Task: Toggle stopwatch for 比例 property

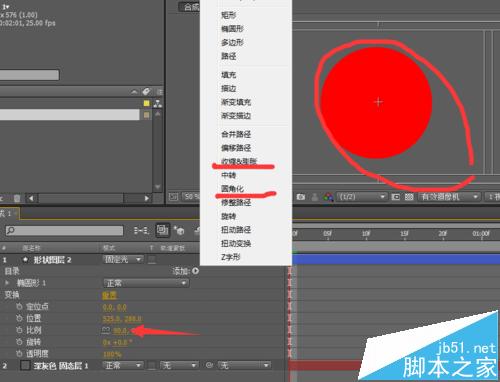Action: coord(19,330)
